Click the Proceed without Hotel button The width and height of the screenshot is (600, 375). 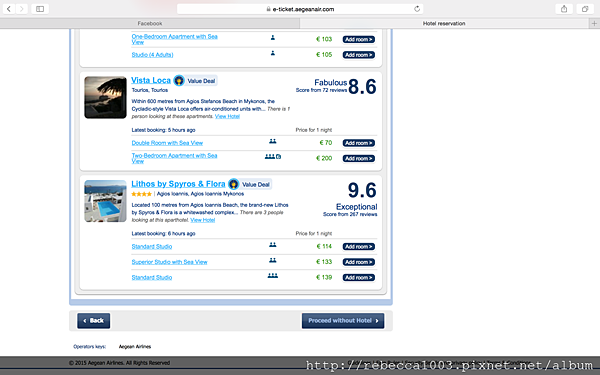coord(343,321)
